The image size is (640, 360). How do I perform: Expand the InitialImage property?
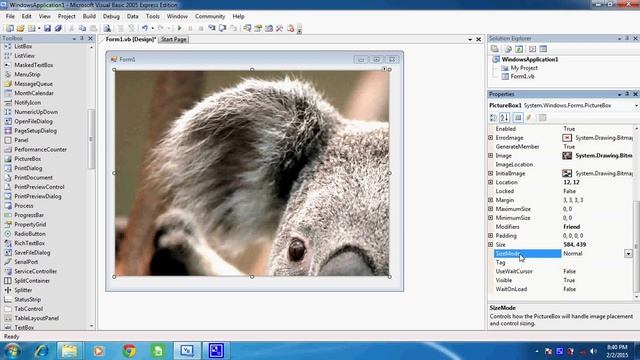(491, 173)
